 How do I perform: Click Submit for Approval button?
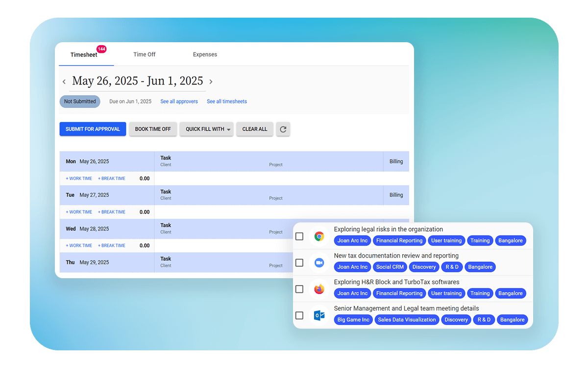click(x=93, y=129)
